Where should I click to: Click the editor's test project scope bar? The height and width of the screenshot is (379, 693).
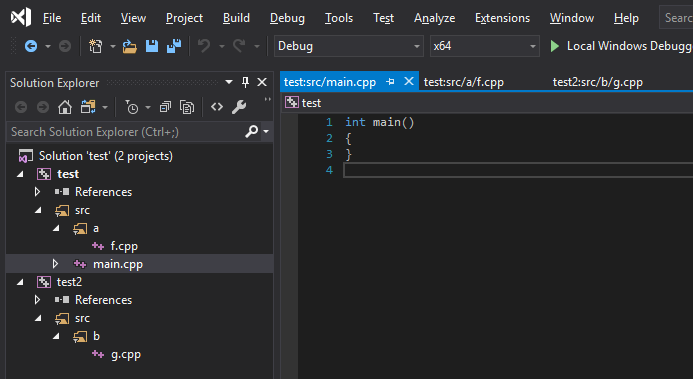coord(487,103)
